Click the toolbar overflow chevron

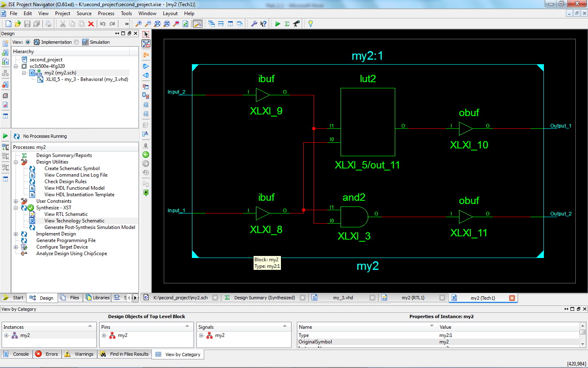tap(127, 24)
